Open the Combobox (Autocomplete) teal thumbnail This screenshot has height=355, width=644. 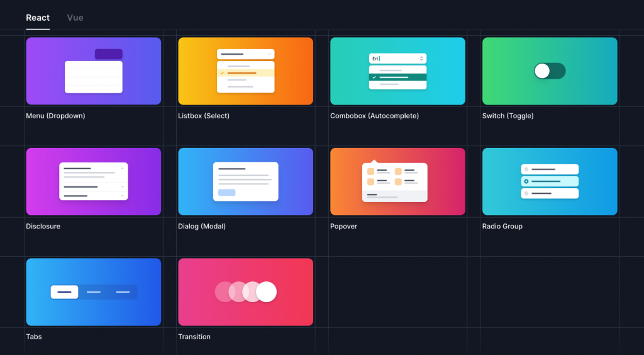click(397, 71)
